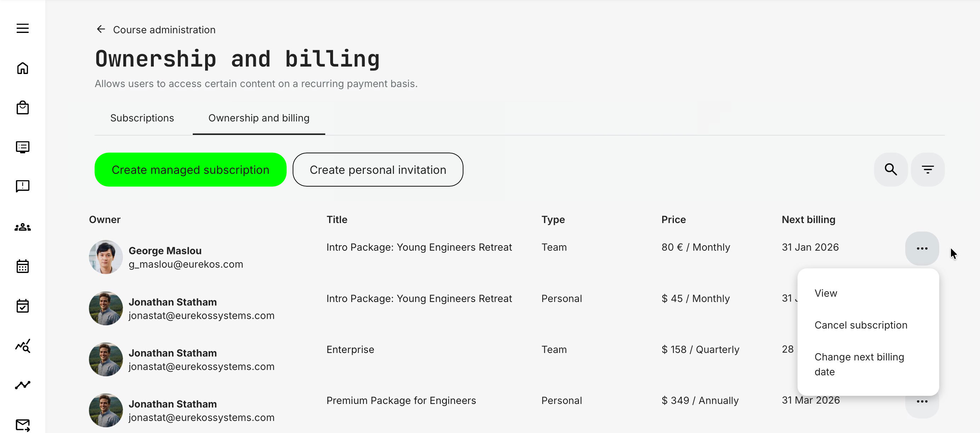Click the calendar check sidebar icon
The width and height of the screenshot is (980, 433).
(22, 306)
